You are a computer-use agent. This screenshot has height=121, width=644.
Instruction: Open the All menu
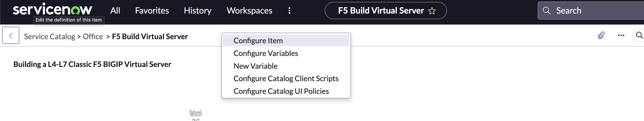coord(115,11)
